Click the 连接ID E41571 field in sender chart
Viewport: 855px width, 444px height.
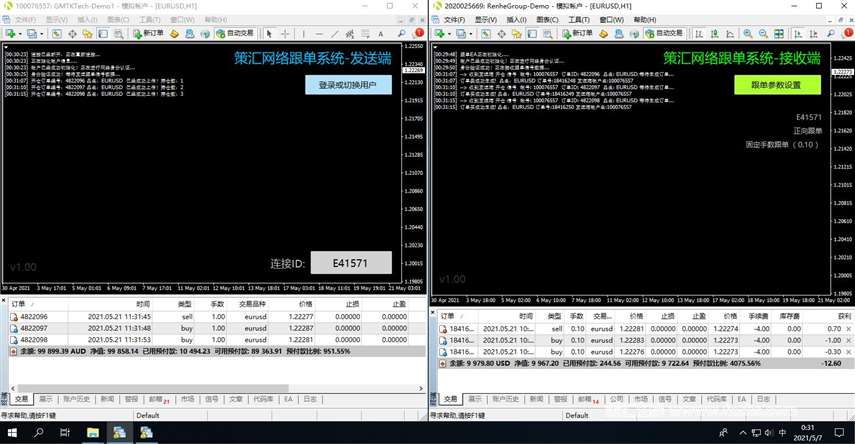351,263
